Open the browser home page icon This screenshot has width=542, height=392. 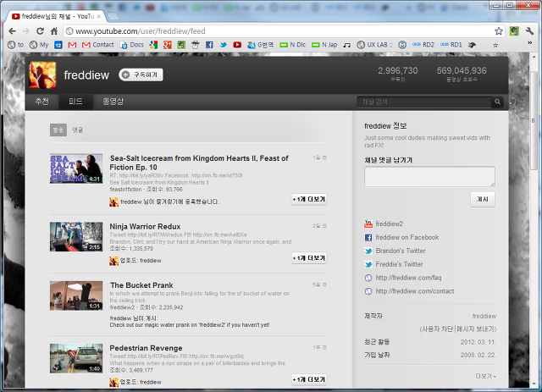[x=54, y=31]
